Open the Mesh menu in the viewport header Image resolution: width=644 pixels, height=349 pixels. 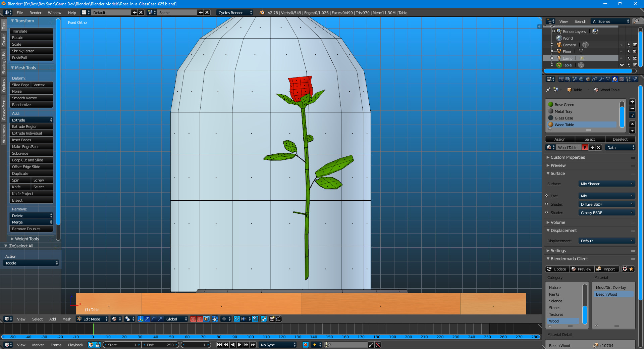click(x=67, y=319)
